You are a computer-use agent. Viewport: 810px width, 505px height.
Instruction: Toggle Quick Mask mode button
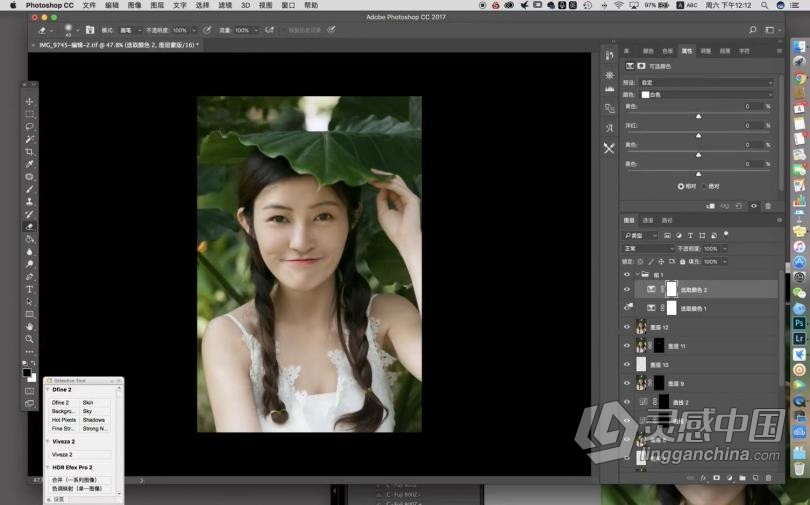29,391
